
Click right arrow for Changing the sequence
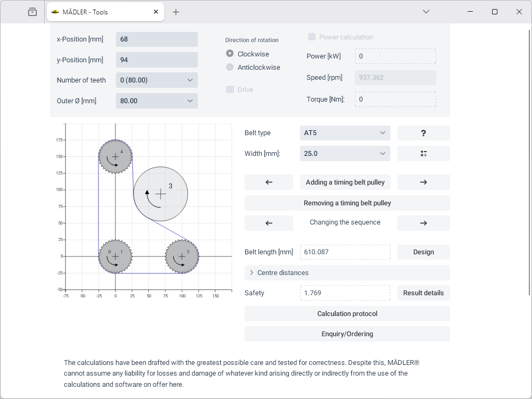(423, 223)
